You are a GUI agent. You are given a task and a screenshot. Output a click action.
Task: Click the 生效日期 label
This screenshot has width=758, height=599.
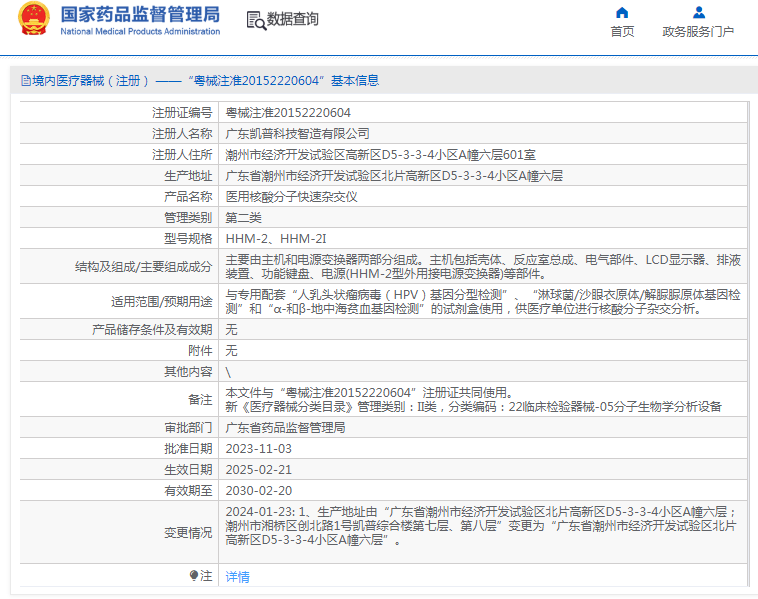click(x=188, y=470)
